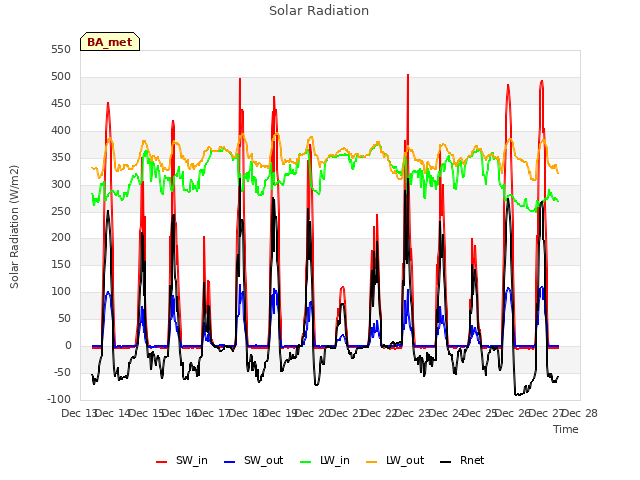Click the green LW_in legend swatch
This screenshot has width=640, height=480.
(306, 462)
